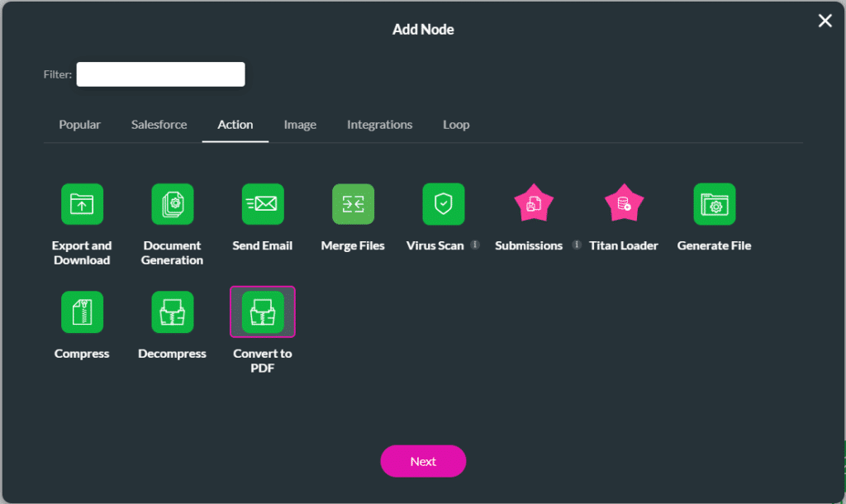Click info icon beside Submissions

(577, 245)
